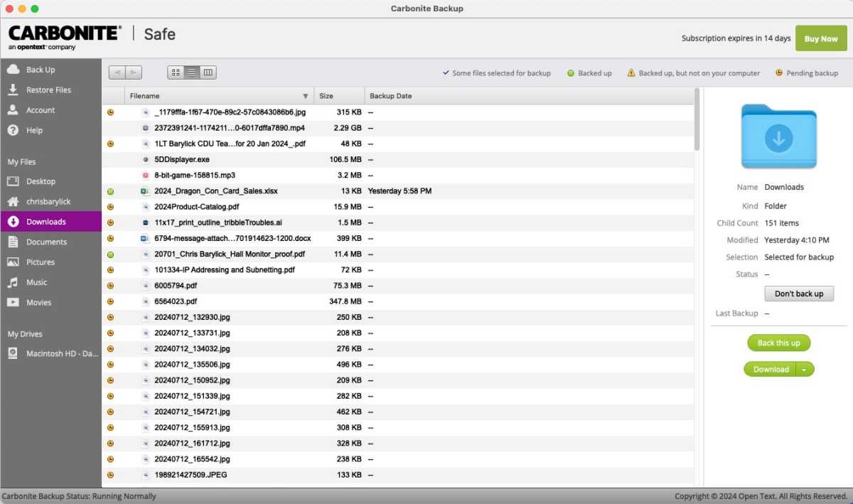Switch to column view

(208, 73)
